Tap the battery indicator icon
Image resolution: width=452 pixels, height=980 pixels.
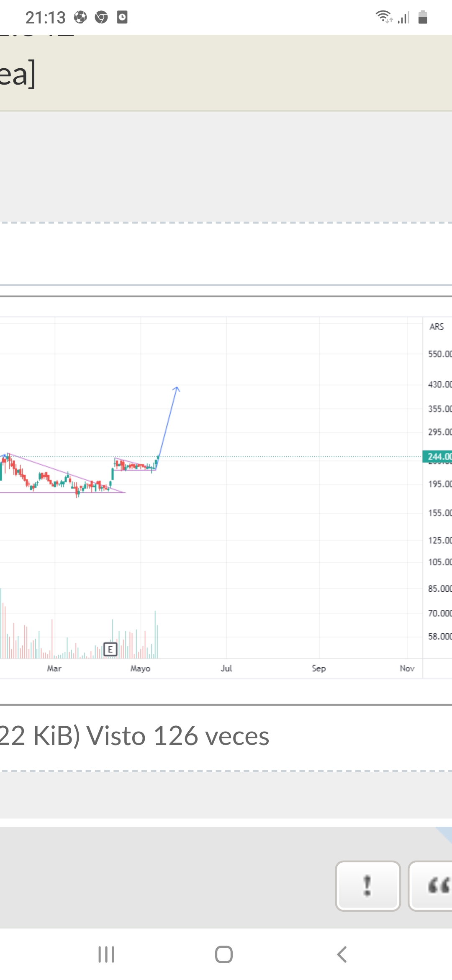[423, 17]
